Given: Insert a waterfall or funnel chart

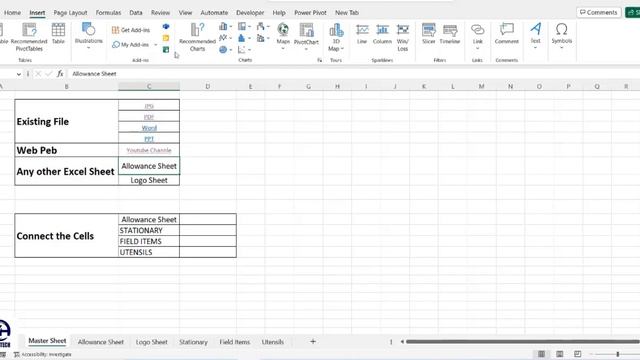Looking at the screenshot, I should (260, 27).
